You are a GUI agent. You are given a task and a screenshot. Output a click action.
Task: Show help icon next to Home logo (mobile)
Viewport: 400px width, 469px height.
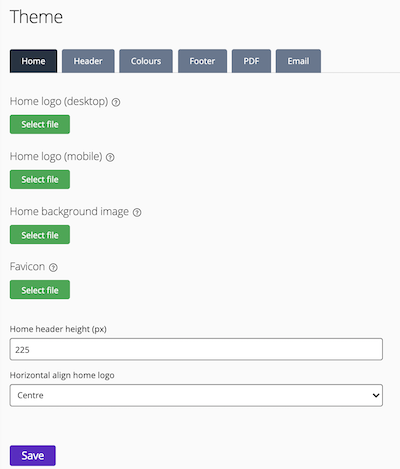click(110, 157)
